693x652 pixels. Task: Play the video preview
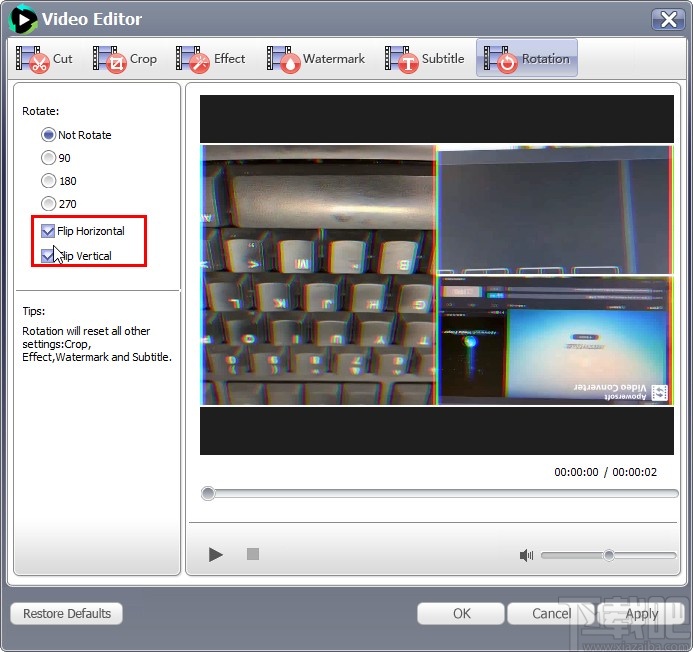(216, 554)
